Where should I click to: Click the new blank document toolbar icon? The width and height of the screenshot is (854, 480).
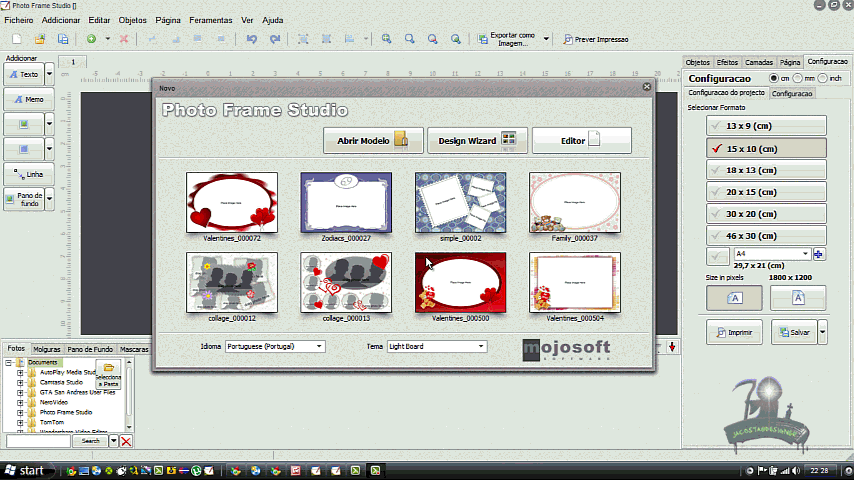pyautogui.click(x=18, y=39)
